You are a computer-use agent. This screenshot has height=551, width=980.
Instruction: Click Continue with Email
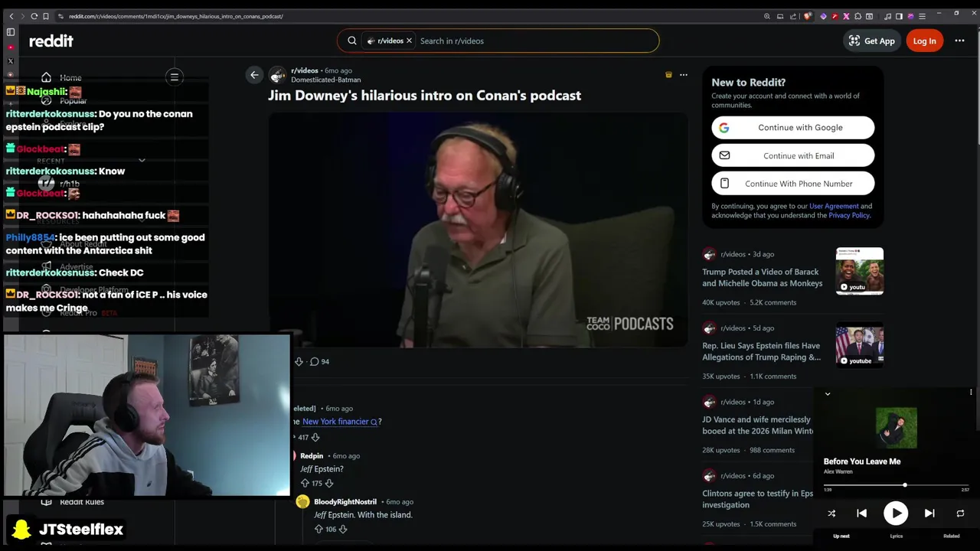[x=792, y=155]
